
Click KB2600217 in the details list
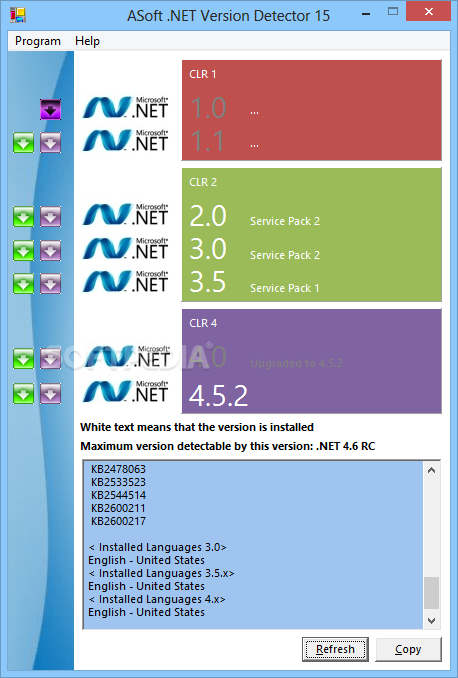(118, 521)
